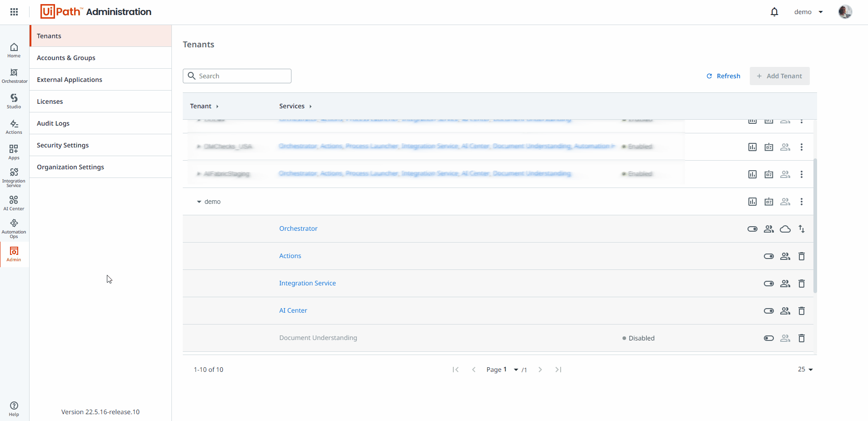Open Organization Settings
This screenshot has width=868, height=421.
(x=100, y=167)
